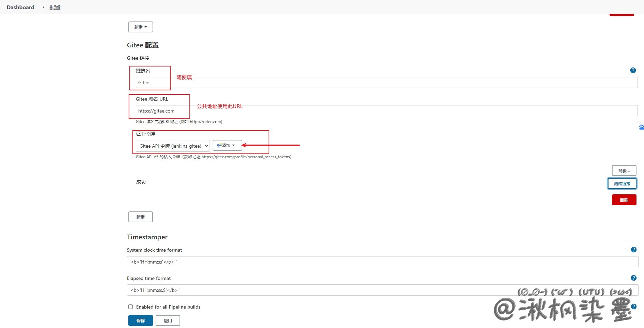Expand the top 新增 dropdown button

(141, 27)
